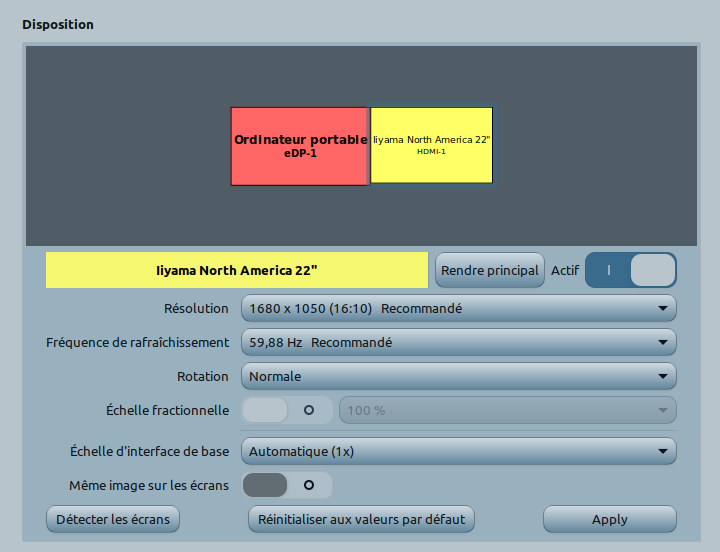Select the Iiyama HDMI-1 monitor box
This screenshot has height=552, width=720.
[x=431, y=145]
